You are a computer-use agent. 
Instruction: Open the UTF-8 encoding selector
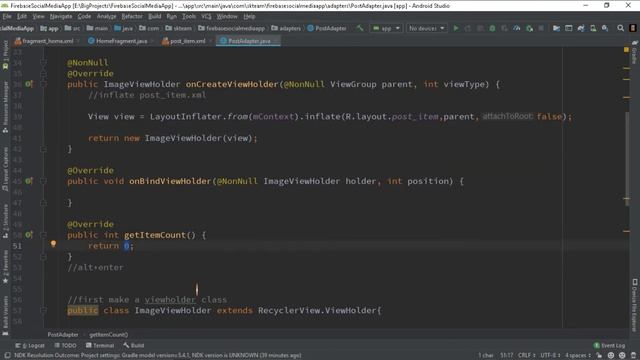[550, 356]
